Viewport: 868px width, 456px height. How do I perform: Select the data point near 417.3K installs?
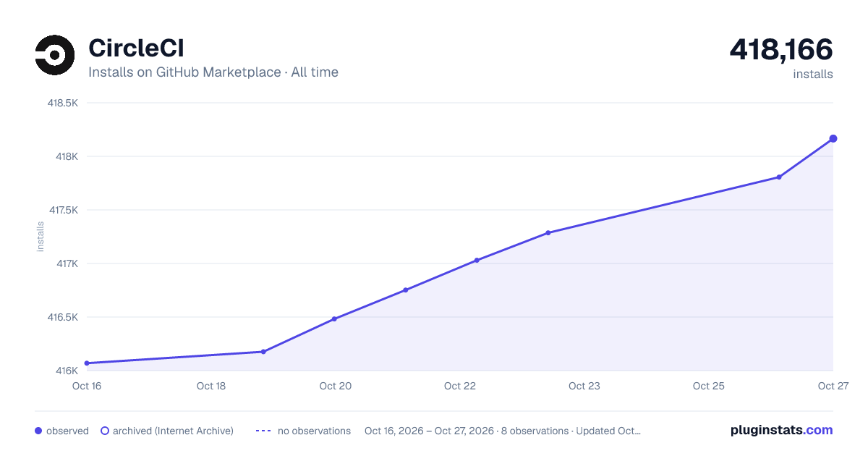pyautogui.click(x=548, y=233)
